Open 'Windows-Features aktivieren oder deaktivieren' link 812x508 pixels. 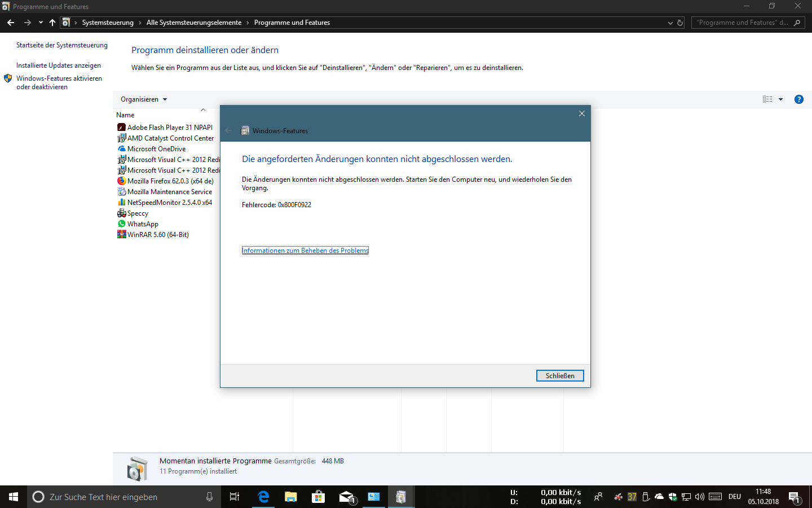[x=59, y=82]
